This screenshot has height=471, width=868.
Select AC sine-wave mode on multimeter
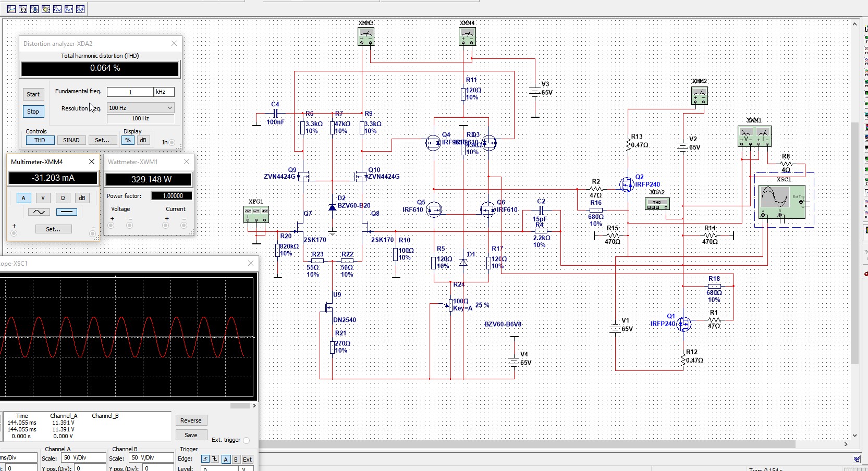[39, 212]
